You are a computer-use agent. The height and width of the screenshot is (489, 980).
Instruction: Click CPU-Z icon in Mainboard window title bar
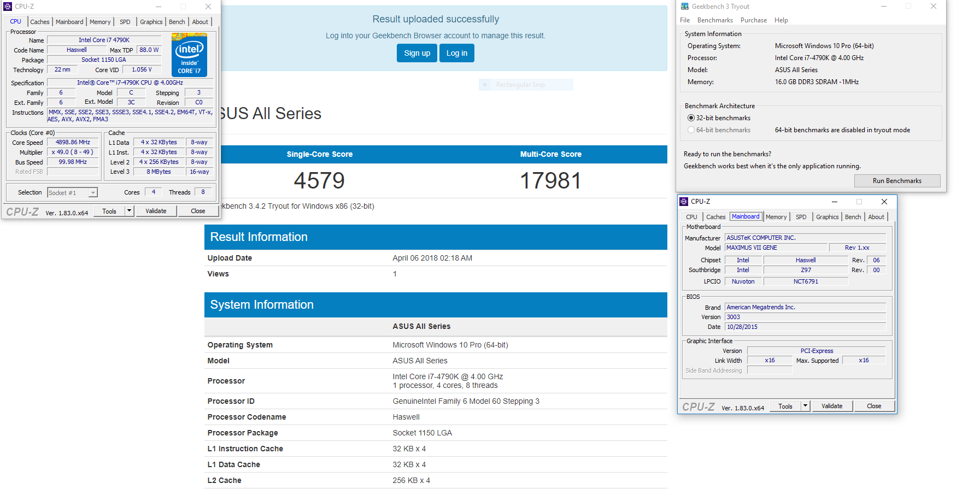[684, 202]
